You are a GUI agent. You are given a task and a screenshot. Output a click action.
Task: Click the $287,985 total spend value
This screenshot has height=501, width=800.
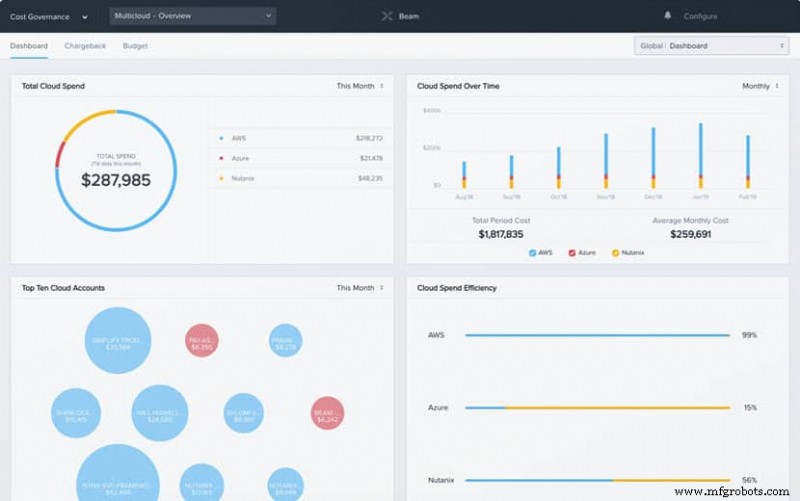116,180
